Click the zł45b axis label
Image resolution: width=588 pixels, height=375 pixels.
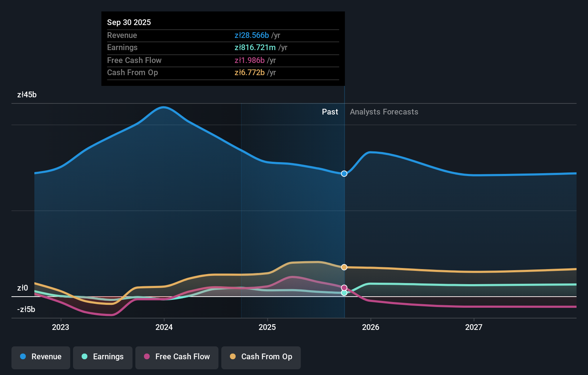click(x=27, y=94)
